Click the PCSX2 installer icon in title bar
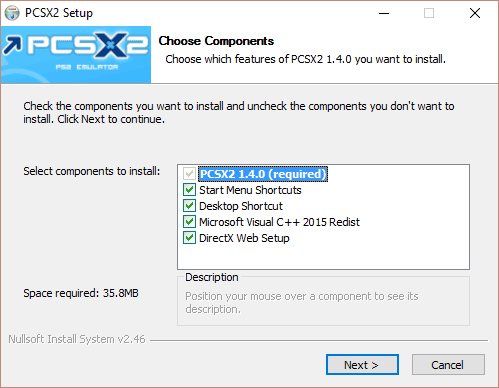This screenshot has width=499, height=388. [x=12, y=13]
